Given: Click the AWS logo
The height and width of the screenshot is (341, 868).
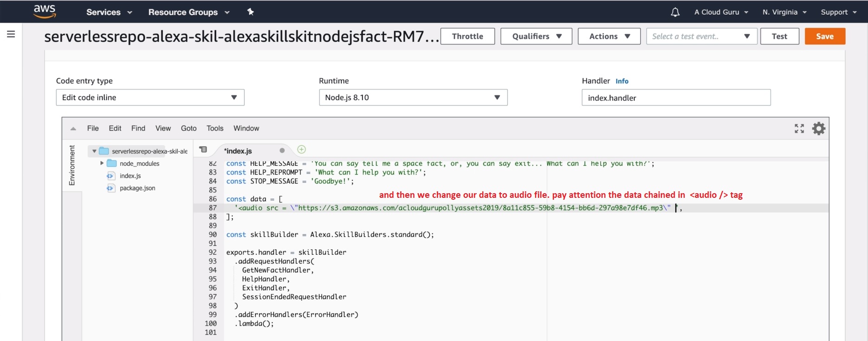Looking at the screenshot, I should pyautogui.click(x=45, y=12).
